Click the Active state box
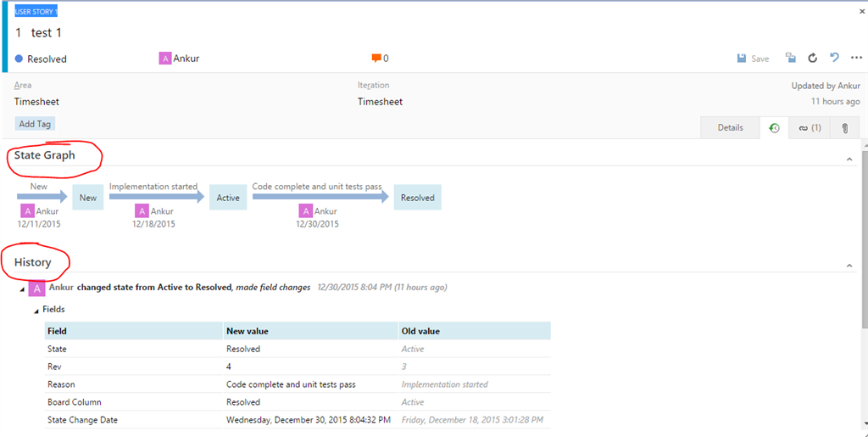Viewport: 868px width, 437px height. pos(228,198)
